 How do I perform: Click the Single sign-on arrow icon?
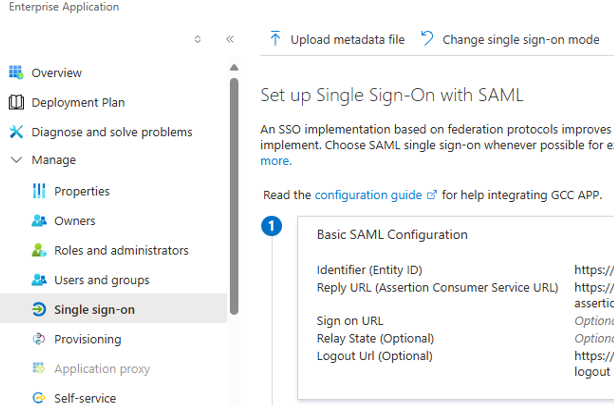pyautogui.click(x=39, y=310)
